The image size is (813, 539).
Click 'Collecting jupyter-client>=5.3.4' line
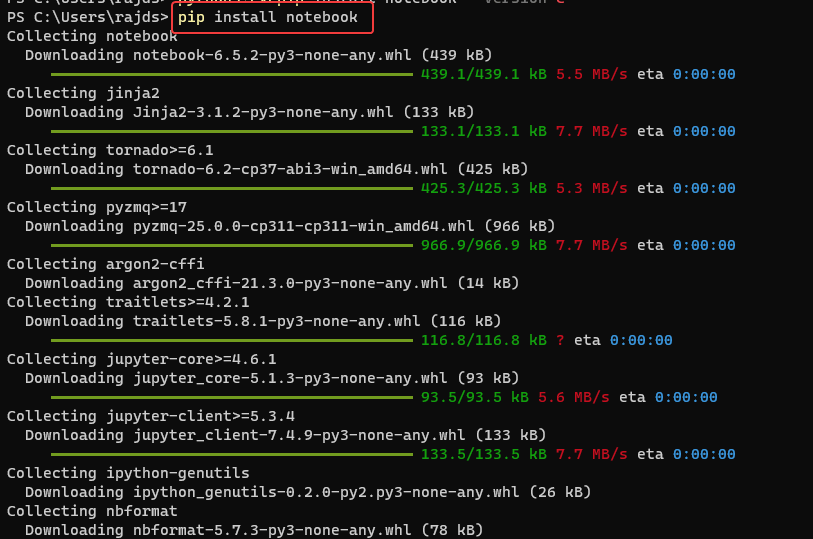tap(150, 416)
